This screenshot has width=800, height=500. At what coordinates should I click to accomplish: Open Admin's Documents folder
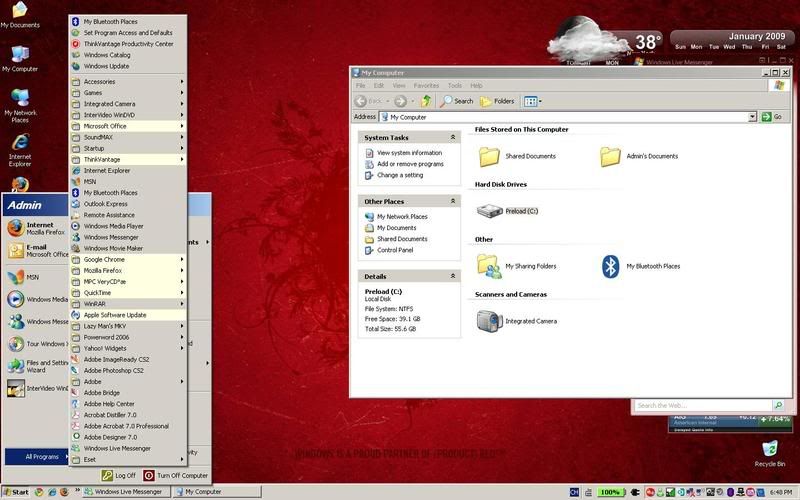coord(639,156)
